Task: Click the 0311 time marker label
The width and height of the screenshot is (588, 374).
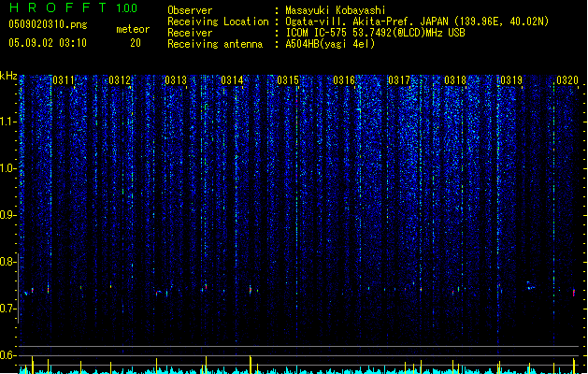Action: coord(64,80)
